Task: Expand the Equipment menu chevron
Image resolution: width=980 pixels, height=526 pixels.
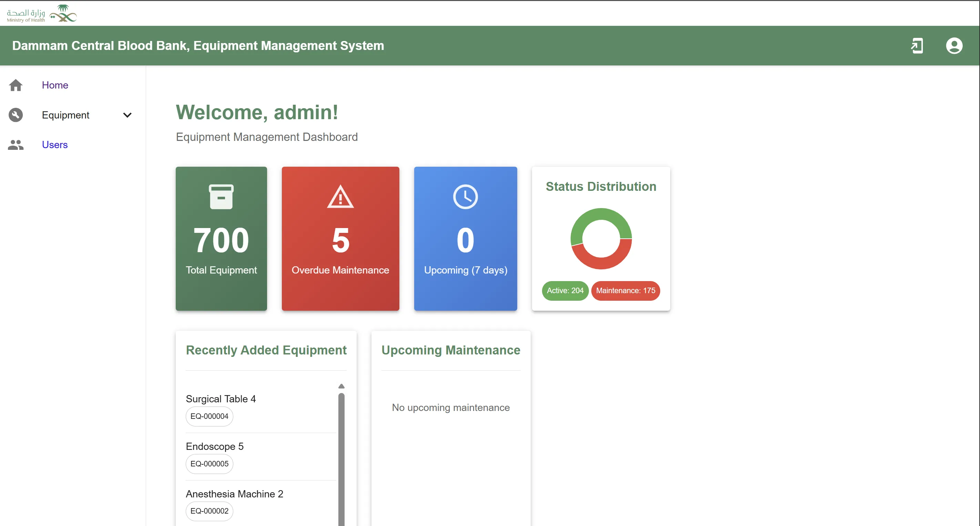Action: point(127,115)
